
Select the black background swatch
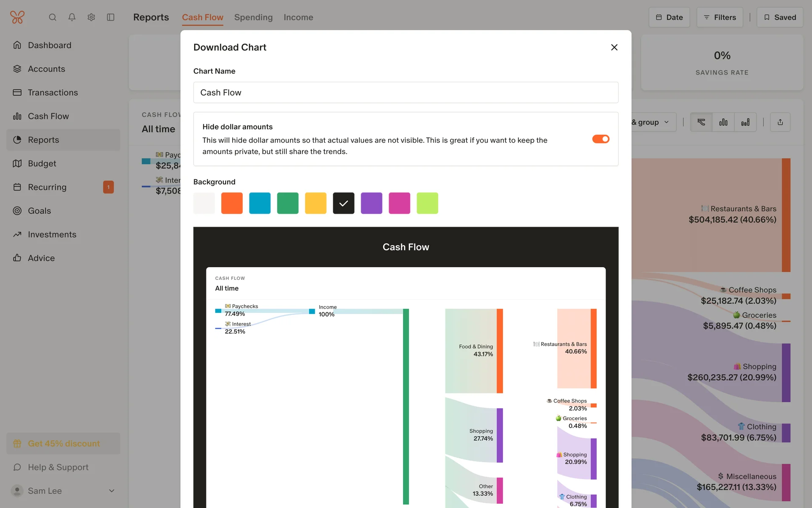click(x=343, y=203)
